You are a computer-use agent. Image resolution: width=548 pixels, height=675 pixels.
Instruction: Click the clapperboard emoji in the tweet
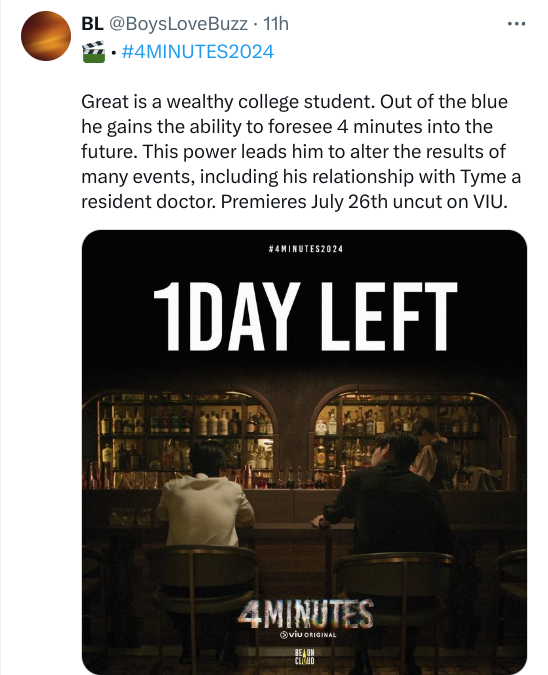tap(93, 52)
